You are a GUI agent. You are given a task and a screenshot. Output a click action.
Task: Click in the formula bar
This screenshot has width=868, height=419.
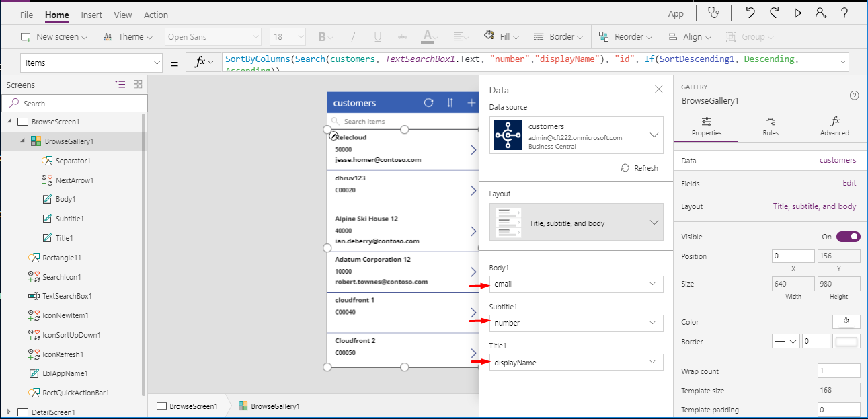(535, 63)
